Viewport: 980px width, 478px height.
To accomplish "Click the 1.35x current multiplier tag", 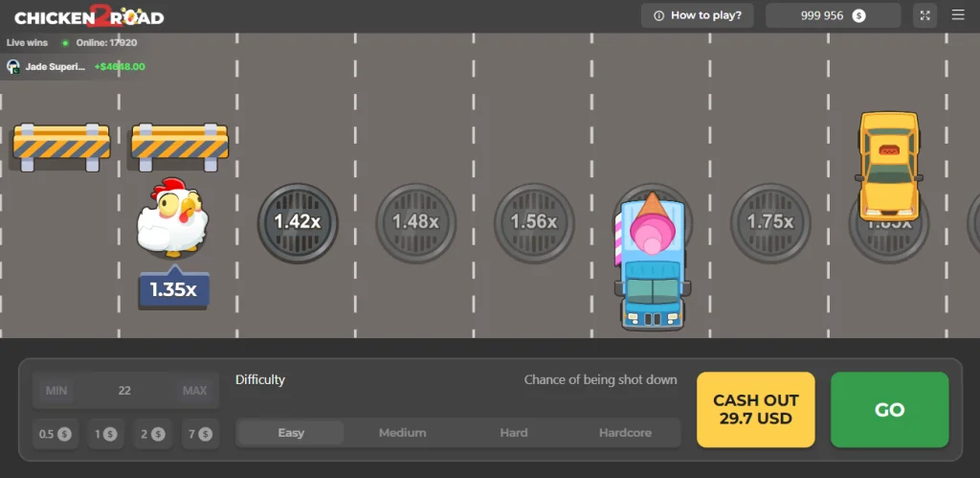I will [x=174, y=288].
